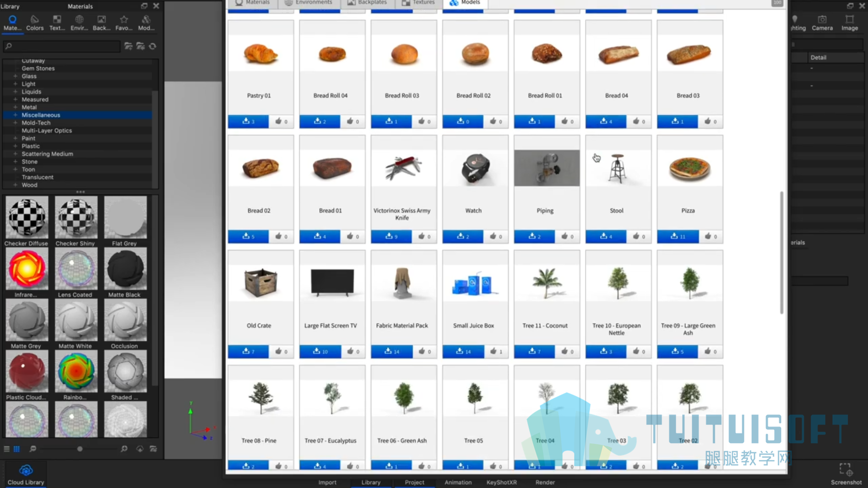Expand the Glass material category
The width and height of the screenshot is (868, 488).
point(15,76)
